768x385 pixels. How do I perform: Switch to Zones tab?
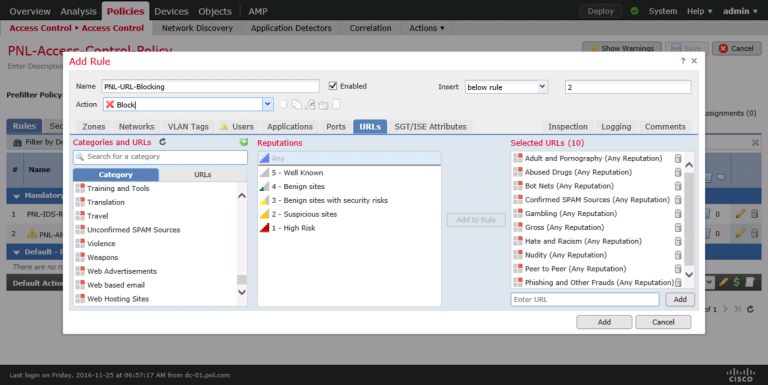point(94,126)
